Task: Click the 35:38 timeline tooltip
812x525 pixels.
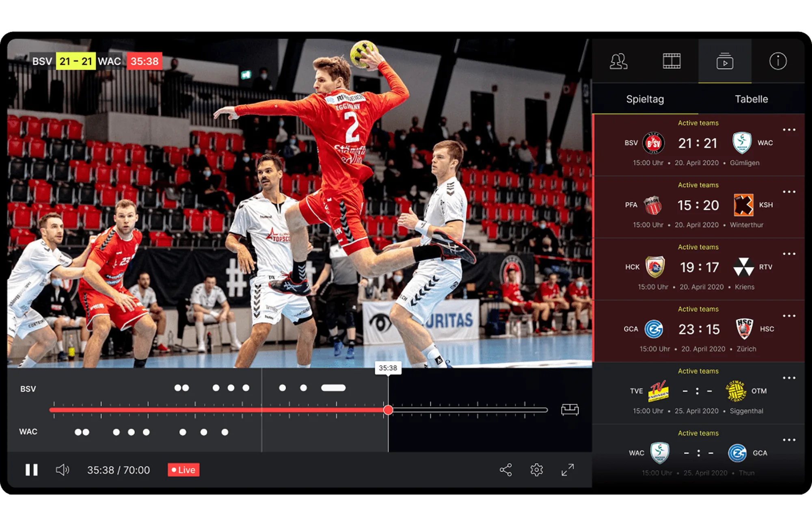Action: 388,368
